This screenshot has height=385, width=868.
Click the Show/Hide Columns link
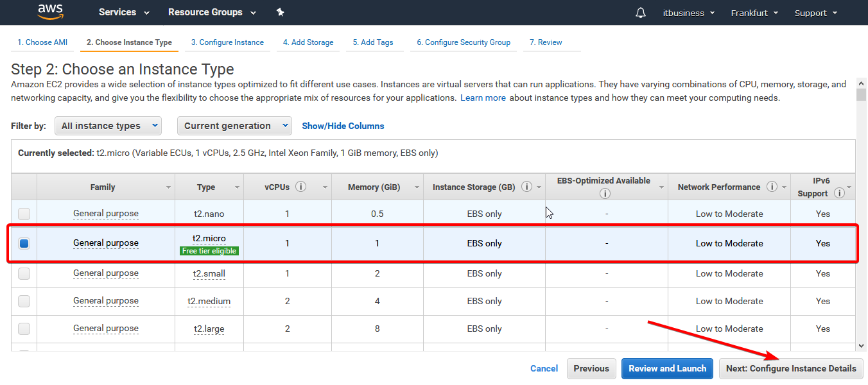coord(343,126)
